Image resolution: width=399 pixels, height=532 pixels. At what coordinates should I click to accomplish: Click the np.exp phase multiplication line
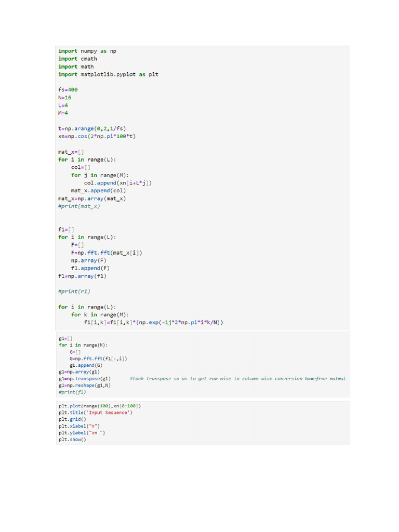coord(154,323)
